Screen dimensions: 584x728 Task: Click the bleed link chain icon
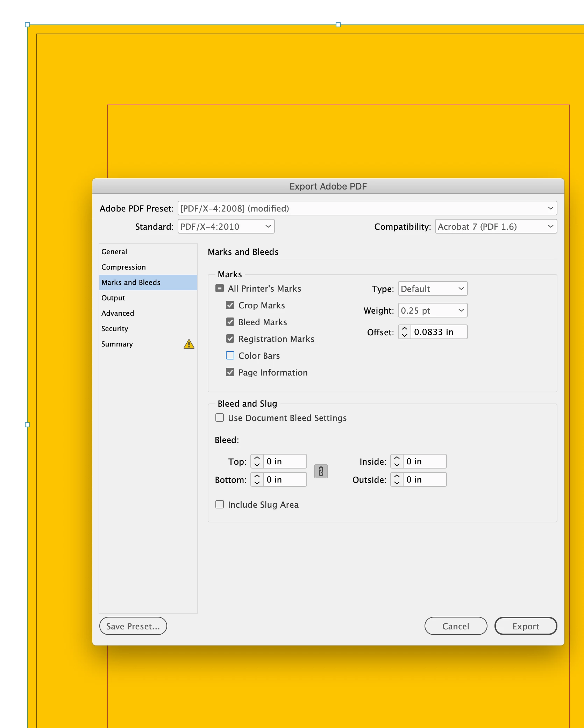click(x=321, y=471)
